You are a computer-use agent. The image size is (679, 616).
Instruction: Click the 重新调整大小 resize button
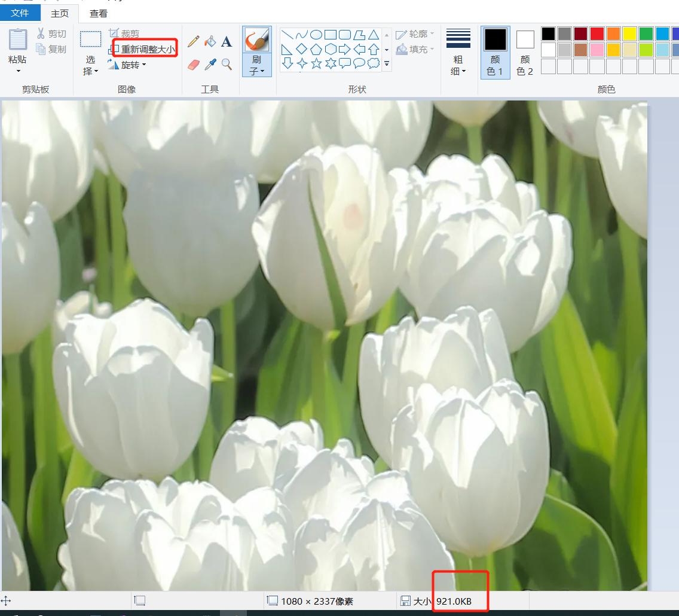pyautogui.click(x=144, y=49)
